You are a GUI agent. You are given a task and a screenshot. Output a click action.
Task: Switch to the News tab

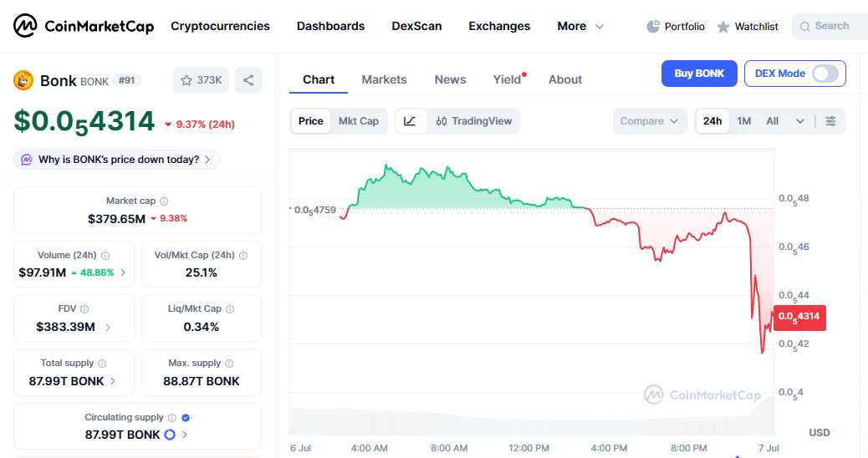click(450, 79)
